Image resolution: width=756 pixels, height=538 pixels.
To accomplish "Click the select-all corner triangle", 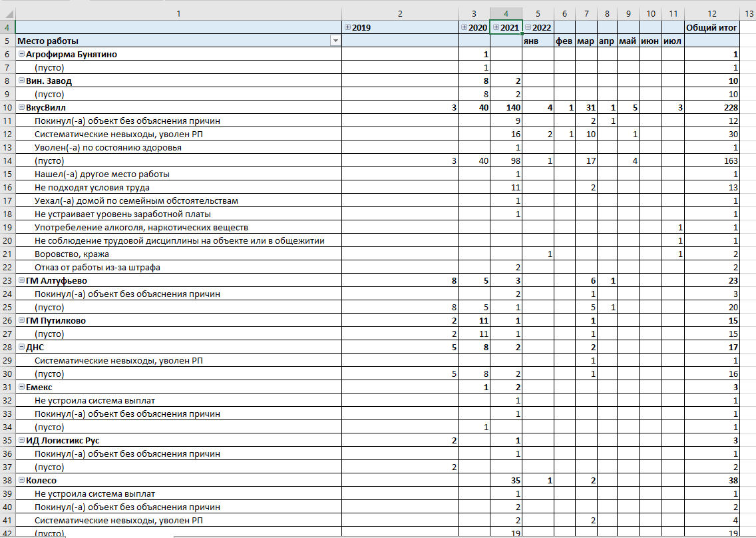I will (8, 13).
